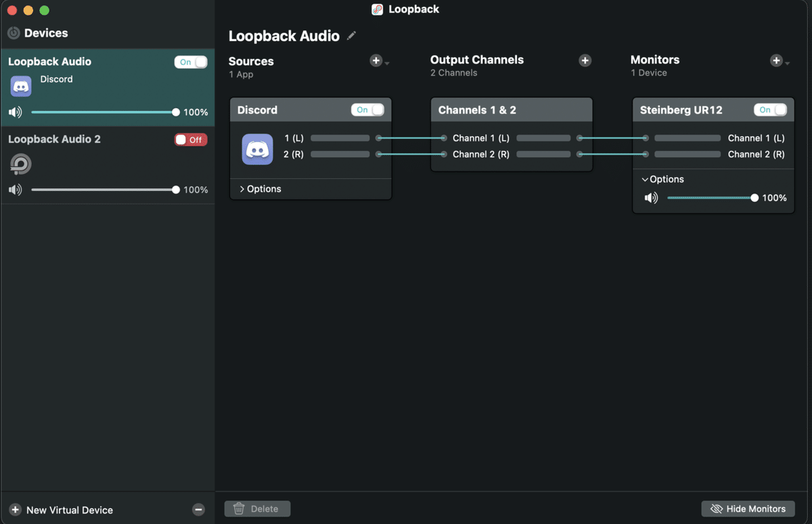812x524 pixels.
Task: Click the '1 App' text under Sources
Action: coord(241,74)
